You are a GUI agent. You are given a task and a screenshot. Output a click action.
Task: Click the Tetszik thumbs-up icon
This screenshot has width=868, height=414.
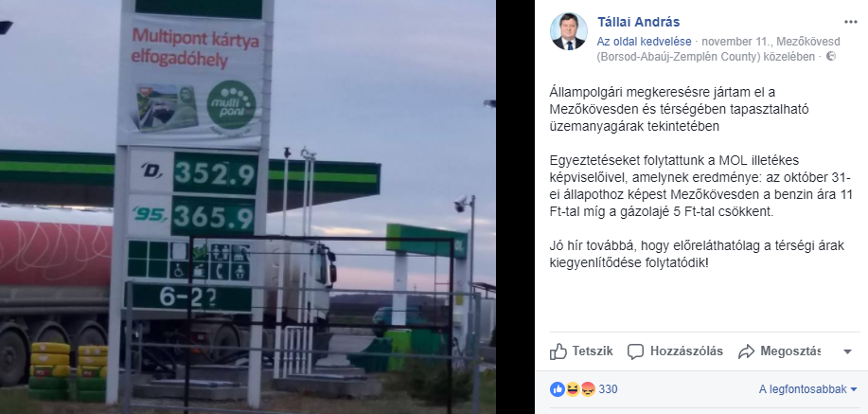[x=558, y=351]
